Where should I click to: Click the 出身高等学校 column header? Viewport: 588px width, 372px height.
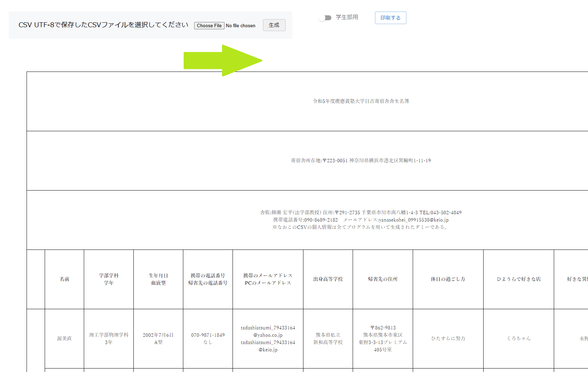coord(328,279)
